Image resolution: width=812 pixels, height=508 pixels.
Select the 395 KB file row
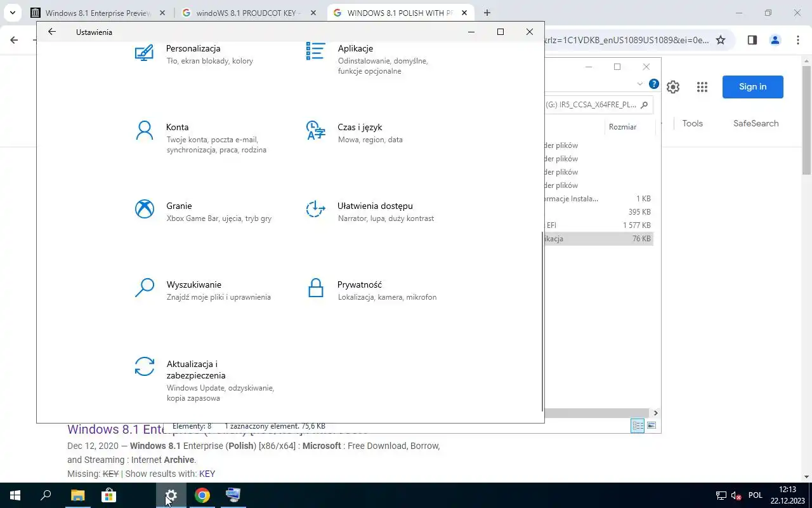pyautogui.click(x=598, y=212)
